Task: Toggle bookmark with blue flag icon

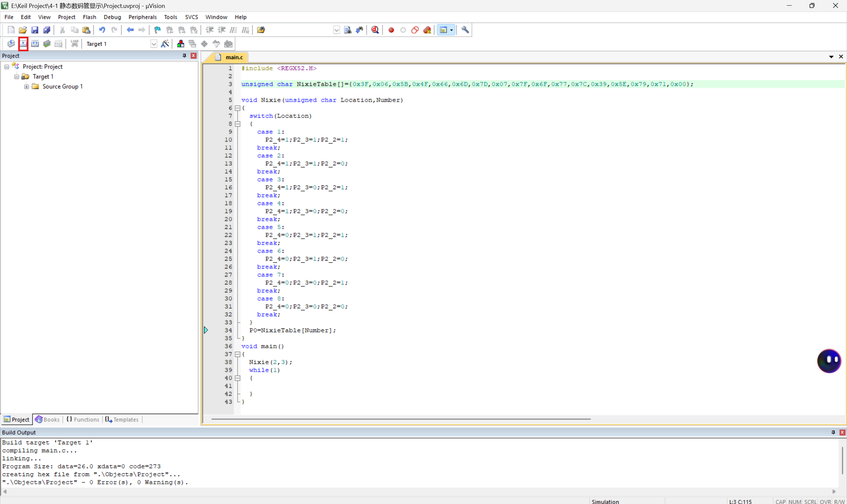Action: point(157,30)
